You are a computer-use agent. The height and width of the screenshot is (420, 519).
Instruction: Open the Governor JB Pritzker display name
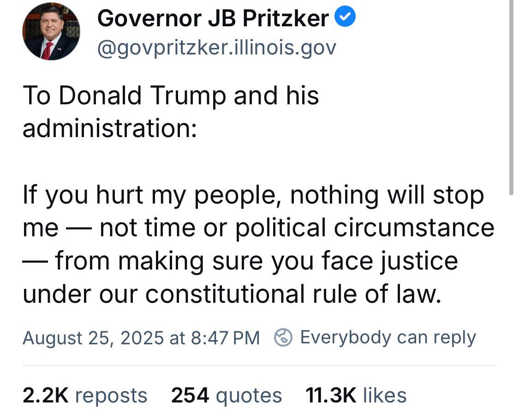click(213, 18)
